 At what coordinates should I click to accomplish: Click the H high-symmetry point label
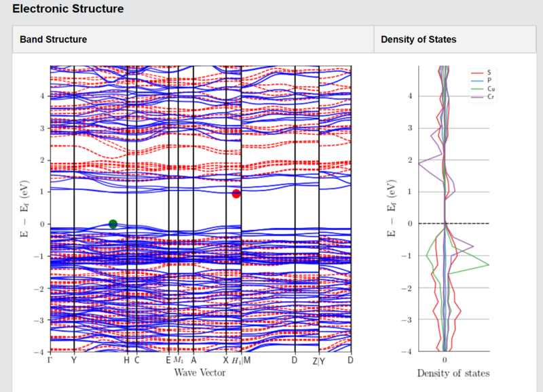[x=126, y=360]
